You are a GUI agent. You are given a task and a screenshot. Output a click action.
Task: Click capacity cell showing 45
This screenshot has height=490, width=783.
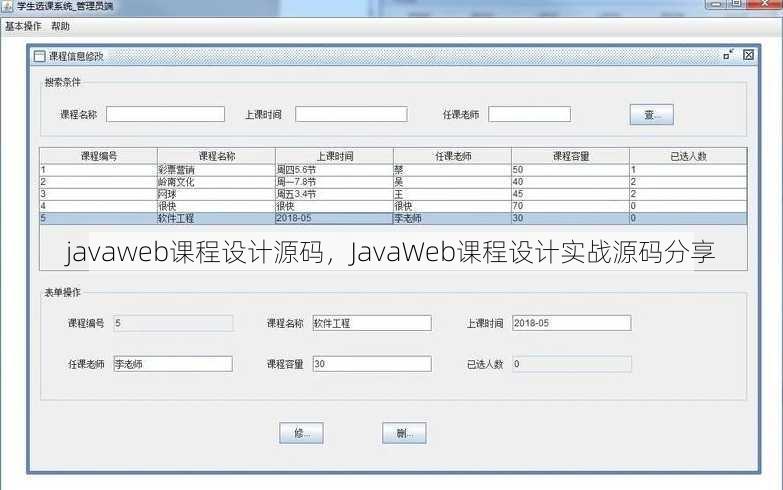point(571,194)
